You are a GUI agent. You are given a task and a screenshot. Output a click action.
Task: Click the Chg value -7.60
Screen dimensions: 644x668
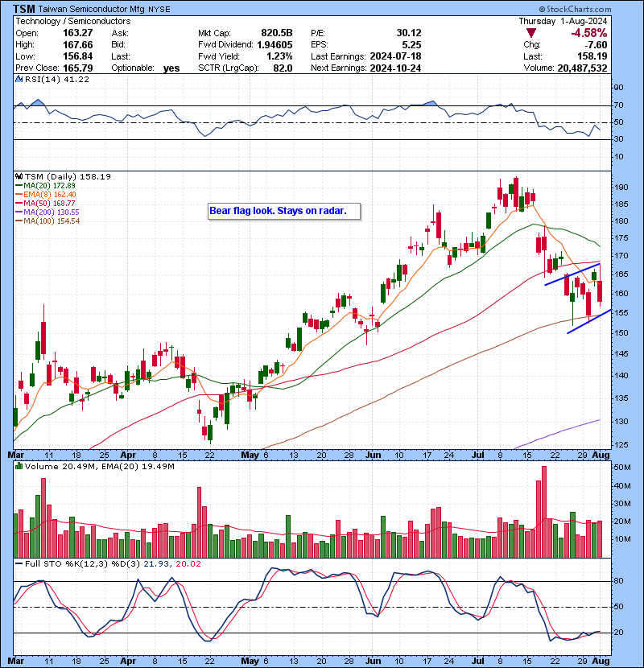pyautogui.click(x=596, y=44)
